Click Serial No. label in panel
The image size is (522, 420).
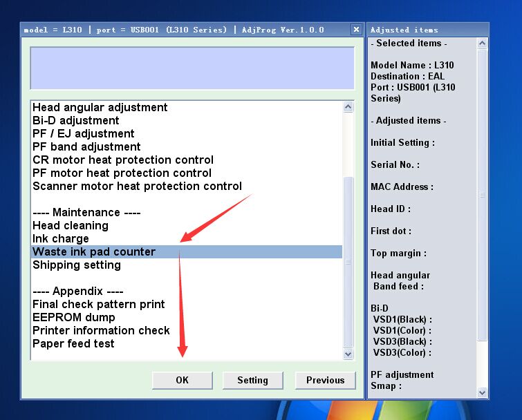coord(395,164)
